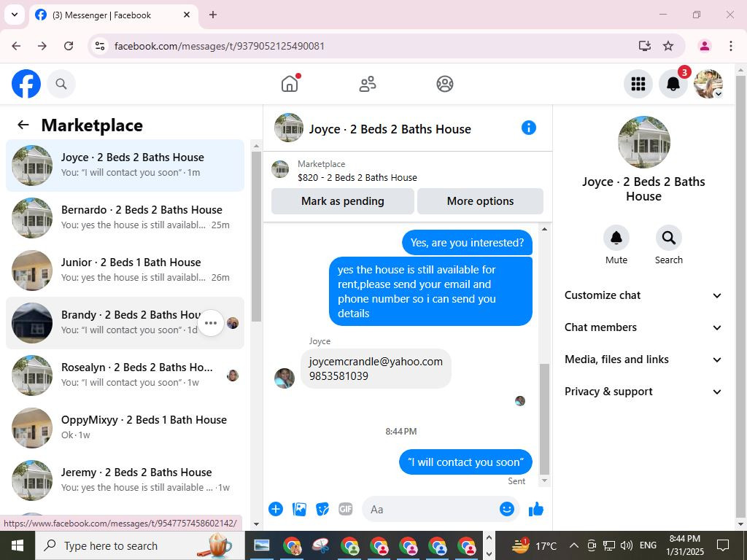Open the notifications bell with badge 3
This screenshot has width=747, height=560.
tap(673, 84)
